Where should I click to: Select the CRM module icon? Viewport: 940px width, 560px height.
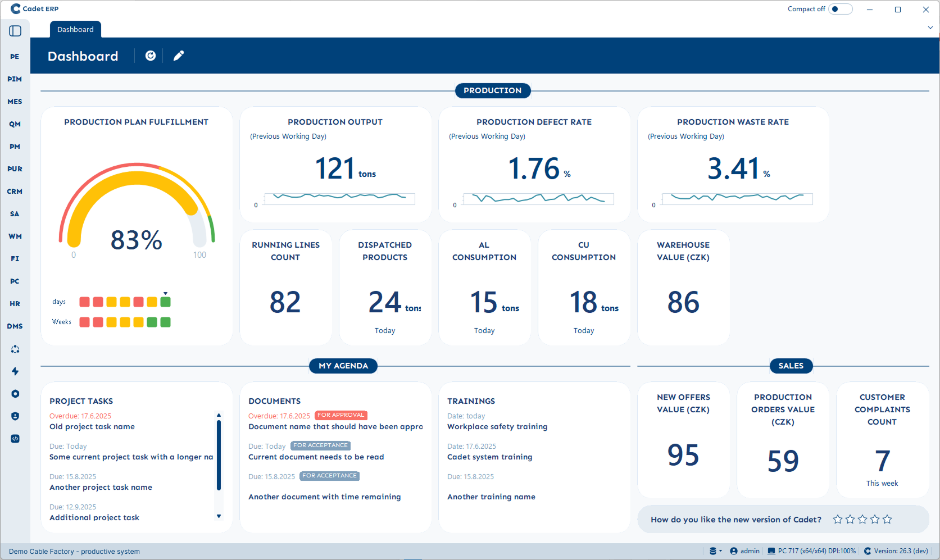[x=15, y=192]
